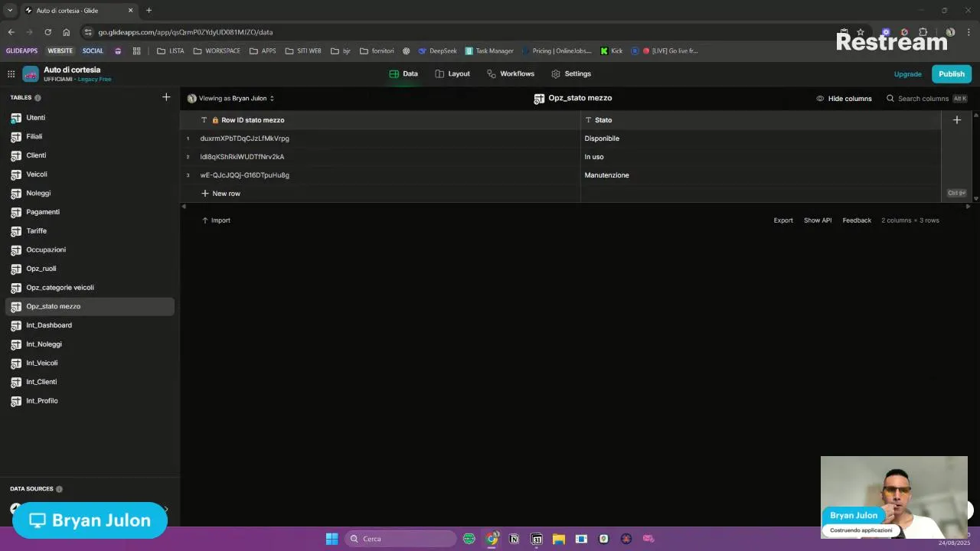Open the SITI WEB bookmark folder
The height and width of the screenshot is (551, 980).
coord(303,51)
